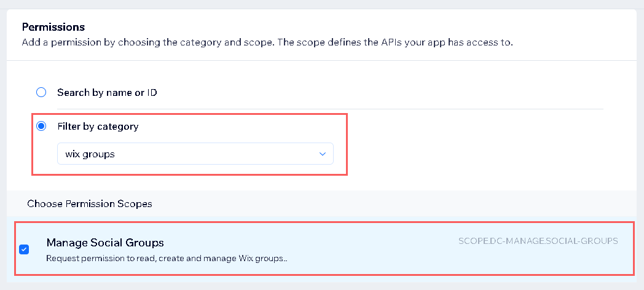The image size is (644, 290).
Task: Select the highlighted Manage Social Groups row
Action: tap(369, 249)
